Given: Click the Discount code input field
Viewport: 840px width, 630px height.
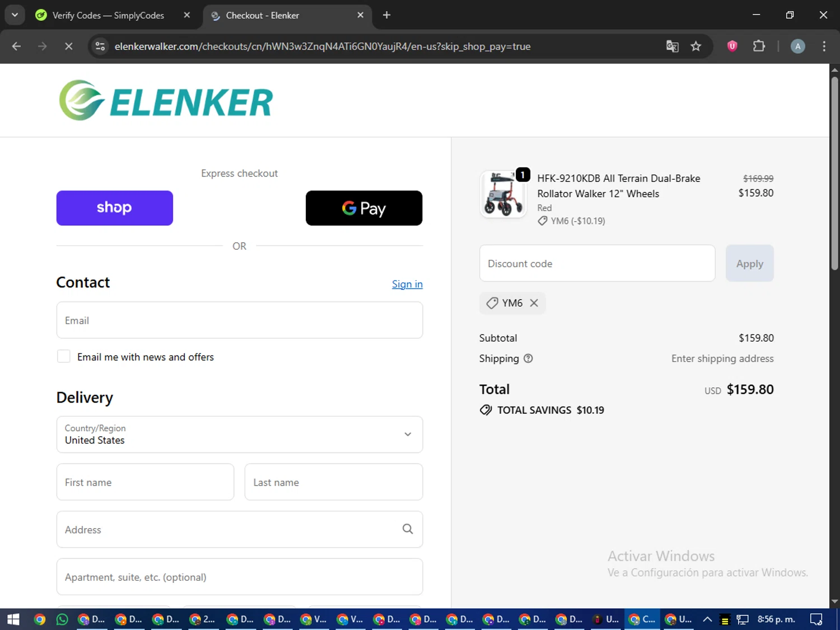Looking at the screenshot, I should (597, 263).
